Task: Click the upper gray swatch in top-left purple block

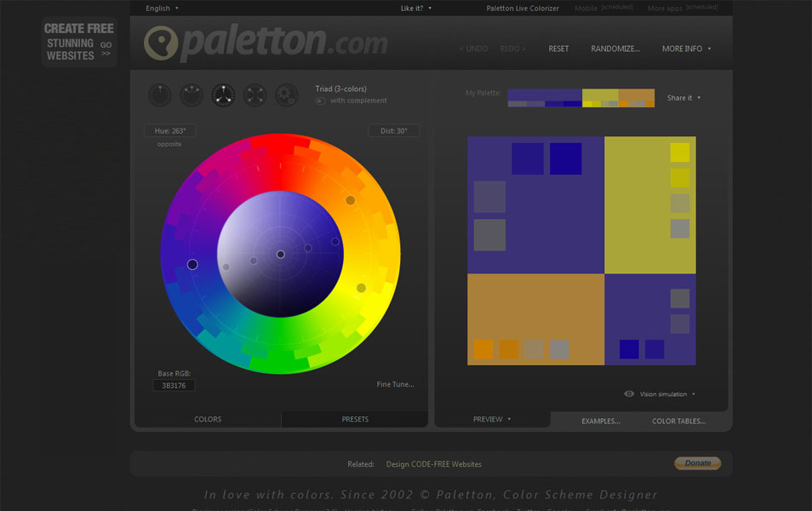Action: pyautogui.click(x=489, y=197)
